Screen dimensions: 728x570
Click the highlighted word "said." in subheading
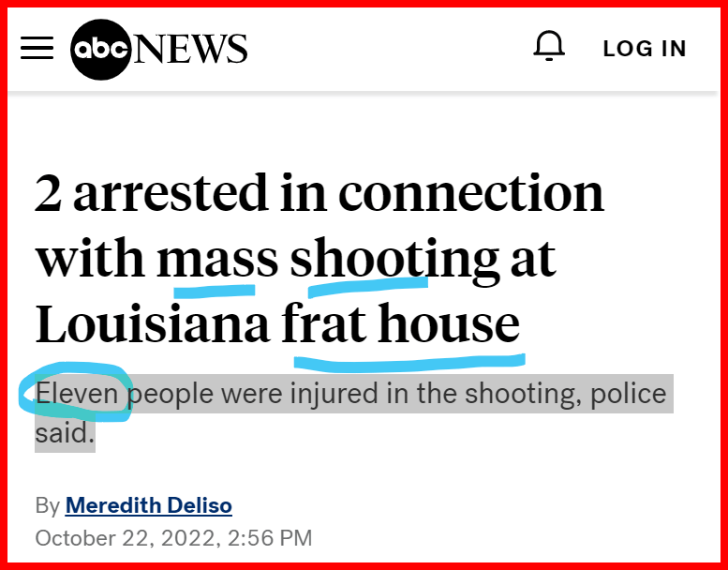65,434
